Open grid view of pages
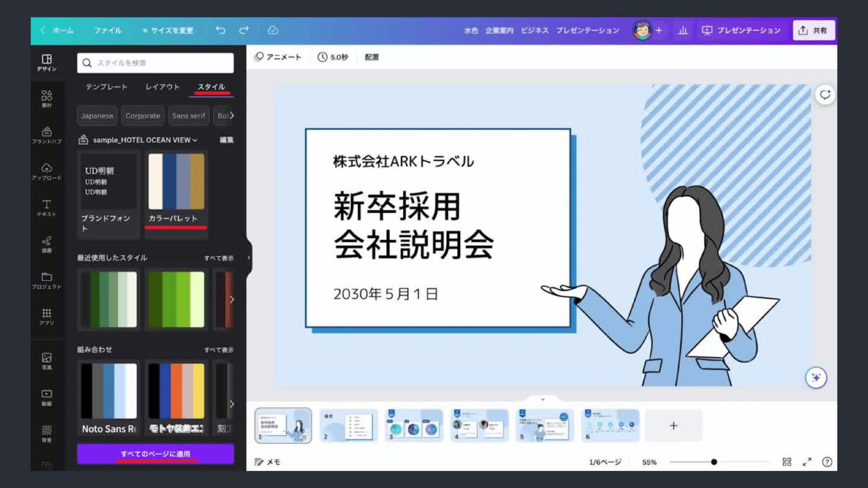 pos(787,462)
